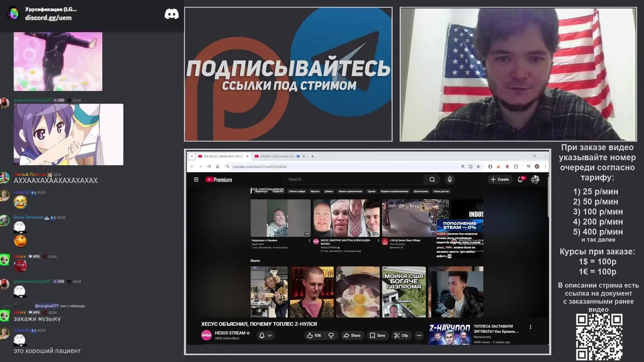This screenshot has width=644, height=362.
Task: Click username minarski above 'это хороший пациент'
Action: tap(21, 330)
